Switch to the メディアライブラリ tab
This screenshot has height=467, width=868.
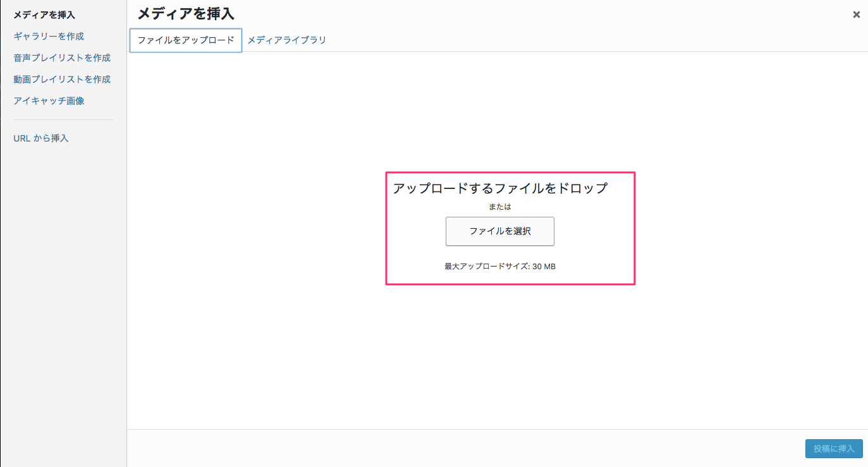286,40
